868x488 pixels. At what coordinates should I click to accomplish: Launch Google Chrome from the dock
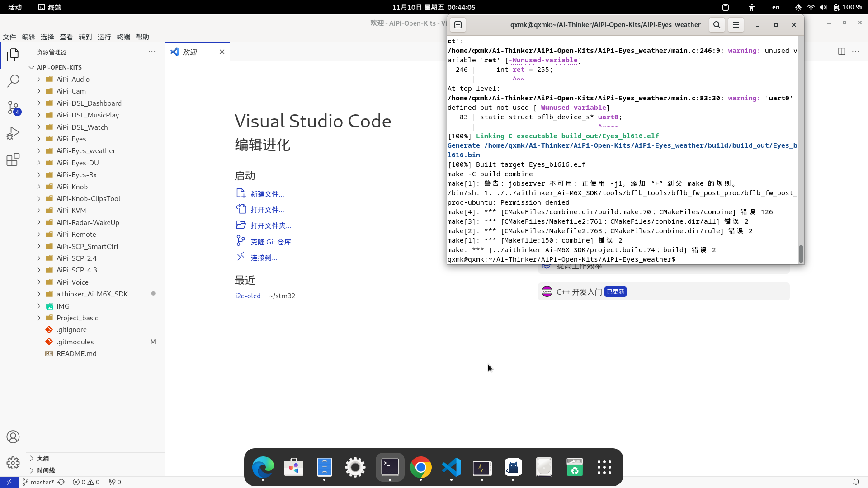(x=421, y=467)
